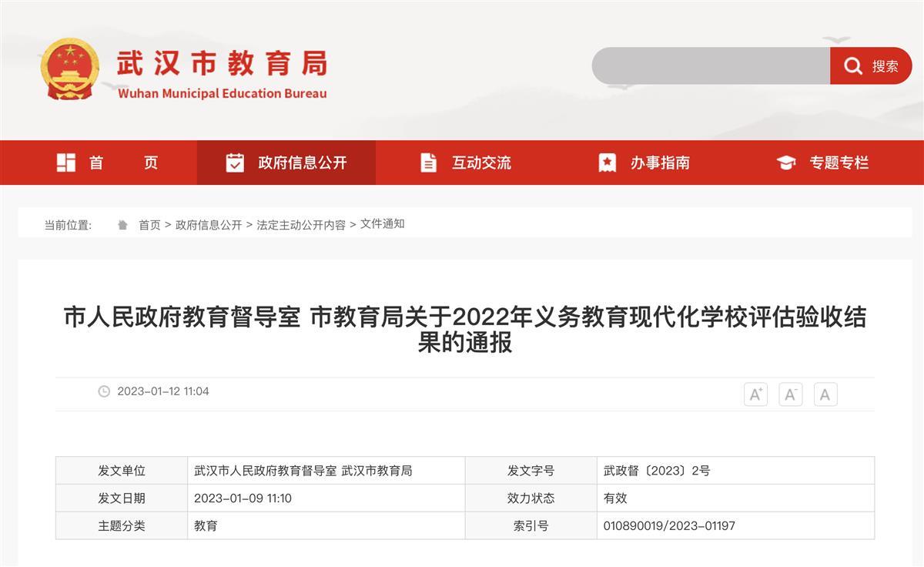Click the bookmark star icon for 办事指南

pos(608,163)
